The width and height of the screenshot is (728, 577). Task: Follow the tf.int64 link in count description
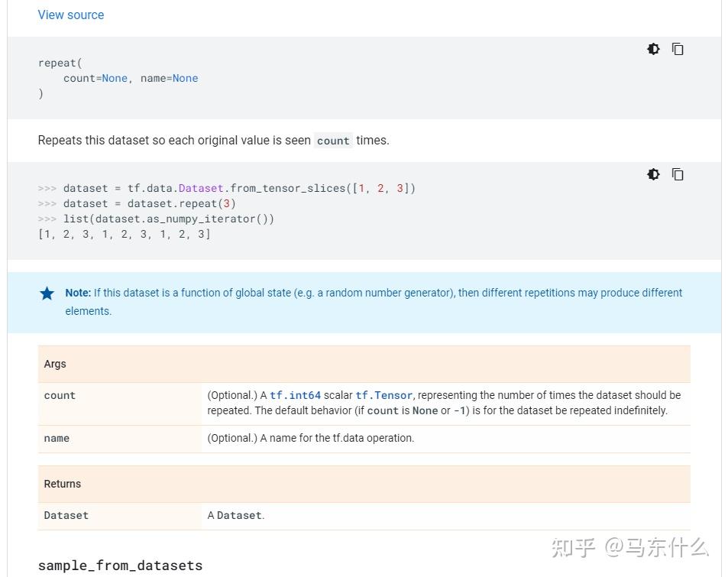click(x=295, y=395)
